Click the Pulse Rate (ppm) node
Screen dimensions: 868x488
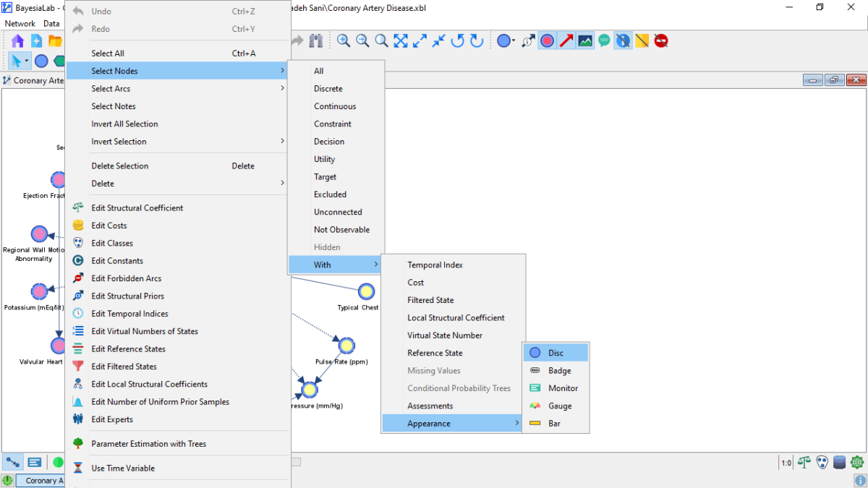pos(346,345)
